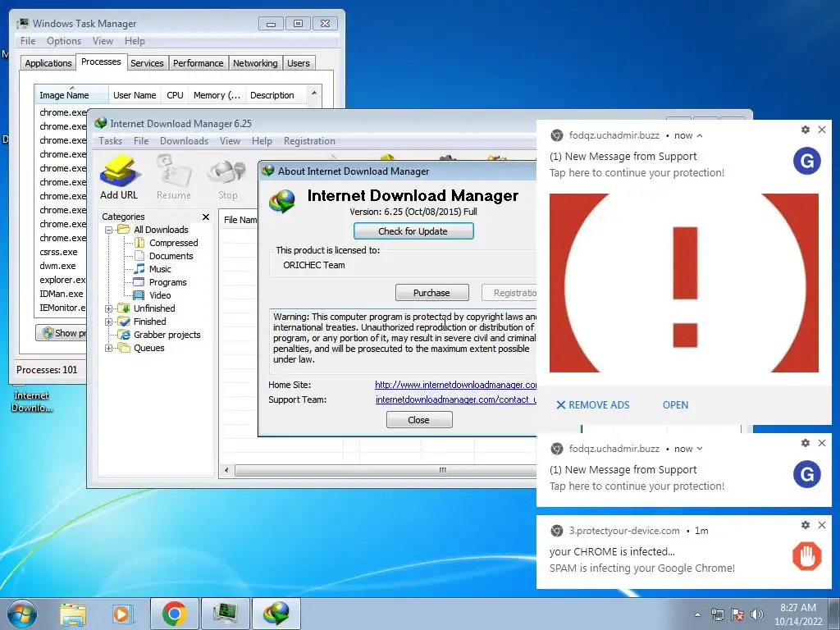Expand the Unfinished tree node
The height and width of the screenshot is (630, 840).
[108, 308]
